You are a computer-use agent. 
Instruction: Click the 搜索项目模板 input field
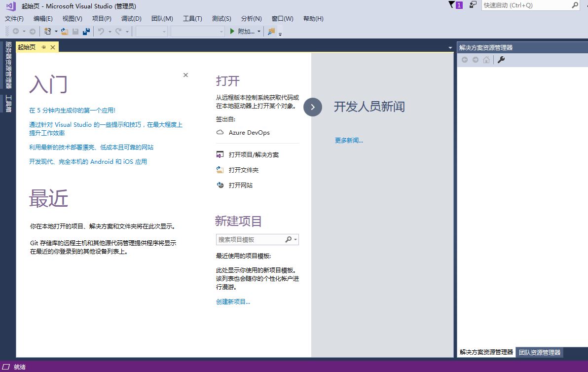pos(250,239)
